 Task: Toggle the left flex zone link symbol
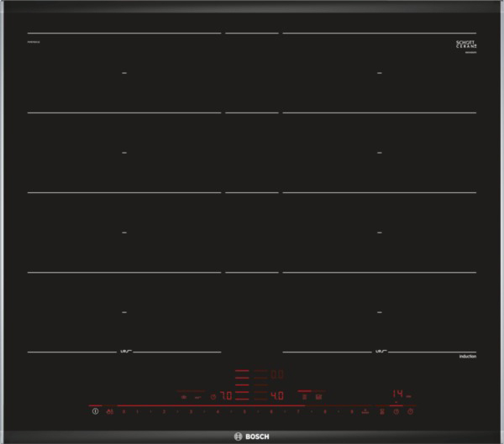(124, 351)
